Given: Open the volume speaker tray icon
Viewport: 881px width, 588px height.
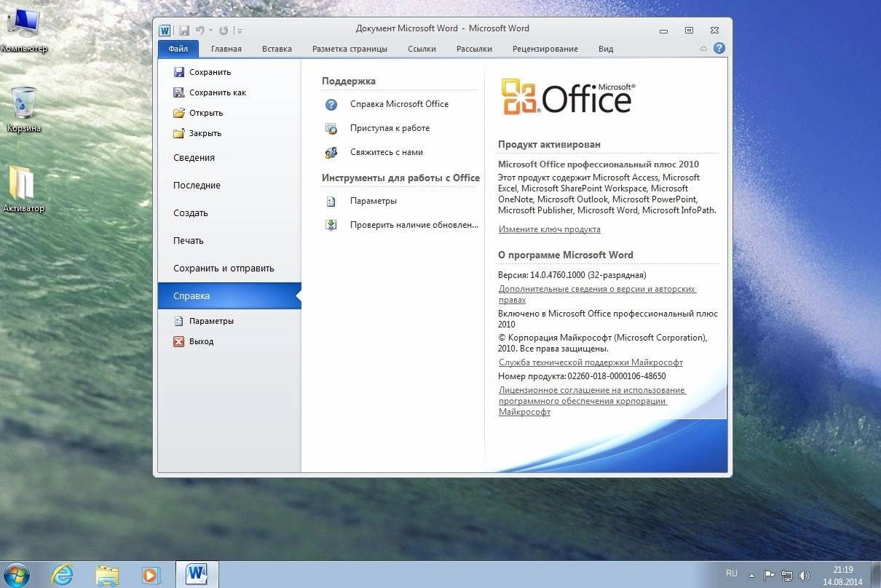Looking at the screenshot, I should 804,575.
